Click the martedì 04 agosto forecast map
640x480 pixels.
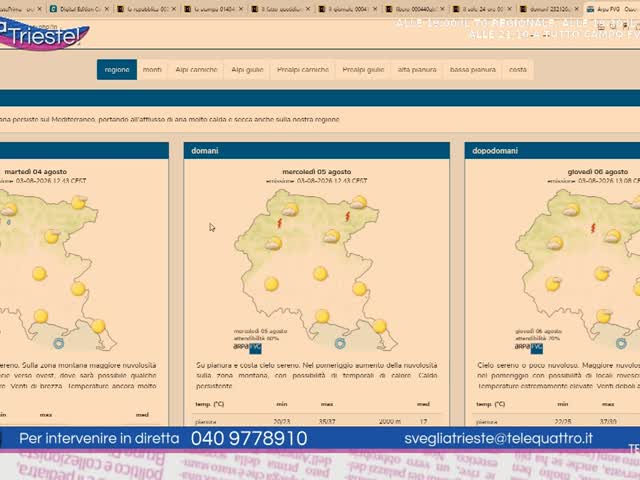pos(58,270)
